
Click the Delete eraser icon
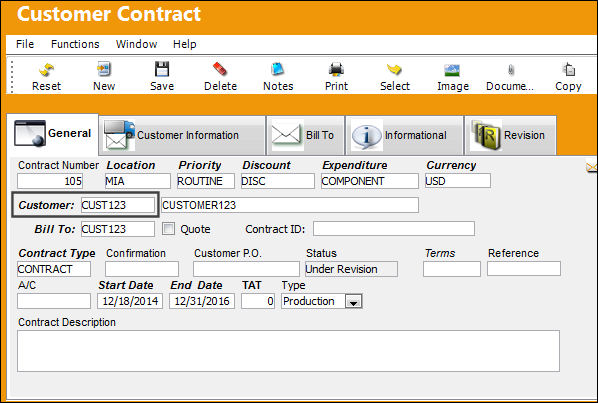coord(220,69)
